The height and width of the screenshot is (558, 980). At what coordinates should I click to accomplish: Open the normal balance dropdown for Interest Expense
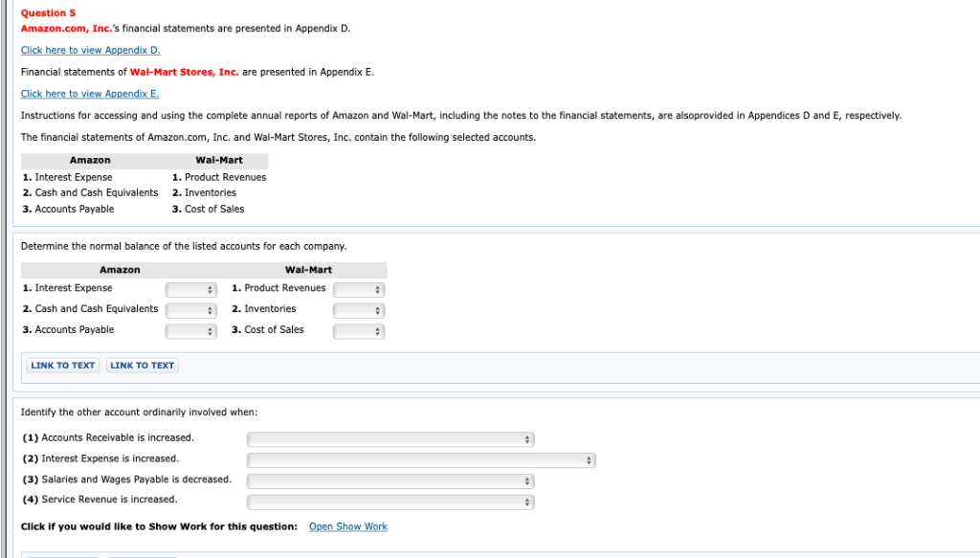point(190,288)
